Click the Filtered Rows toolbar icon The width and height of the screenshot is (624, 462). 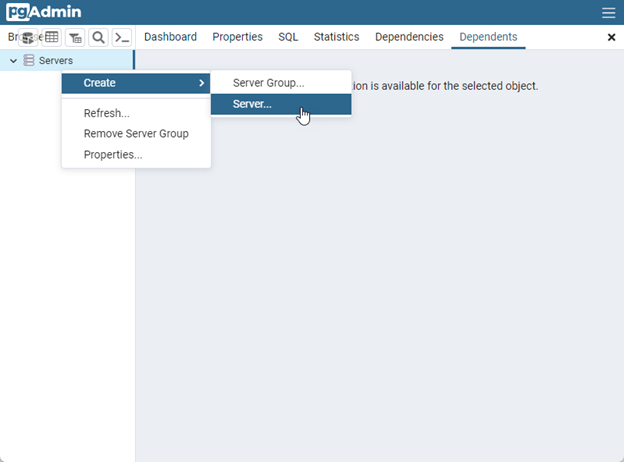pyautogui.click(x=75, y=38)
